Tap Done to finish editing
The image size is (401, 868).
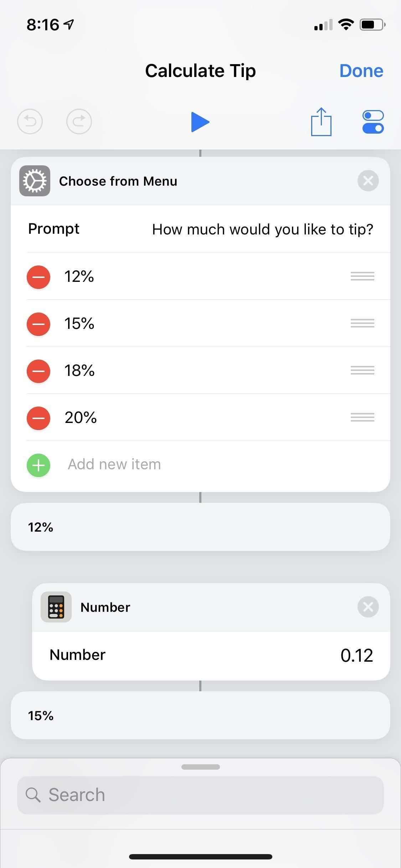(361, 71)
